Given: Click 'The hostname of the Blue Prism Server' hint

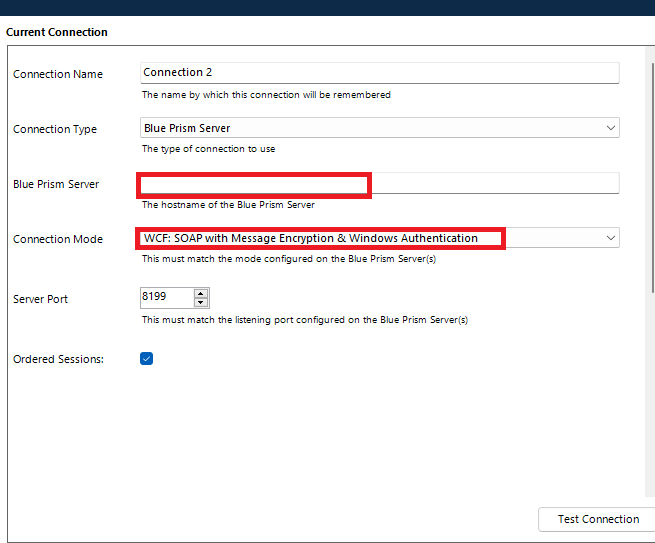Looking at the screenshot, I should 228,205.
